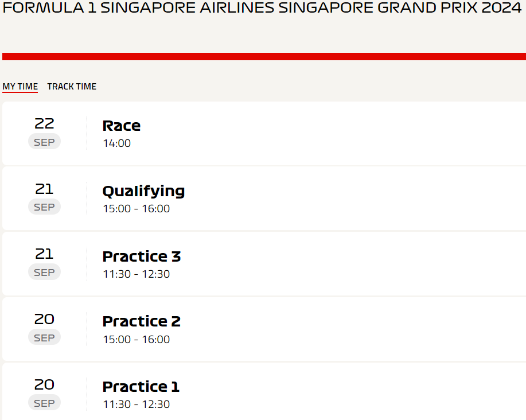
Task: Open the Practice 2 session row
Action: click(x=264, y=329)
